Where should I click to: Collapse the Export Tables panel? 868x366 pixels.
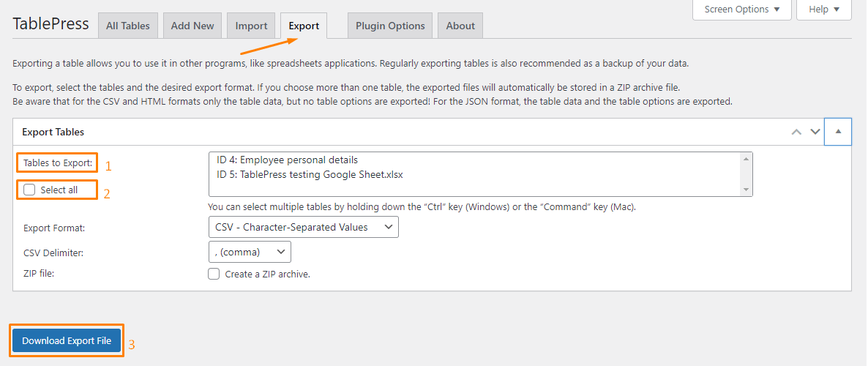(x=837, y=132)
